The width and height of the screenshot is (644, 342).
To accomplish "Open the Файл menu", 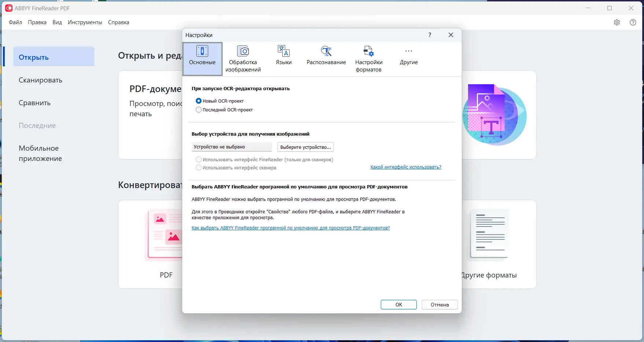I will coord(15,22).
